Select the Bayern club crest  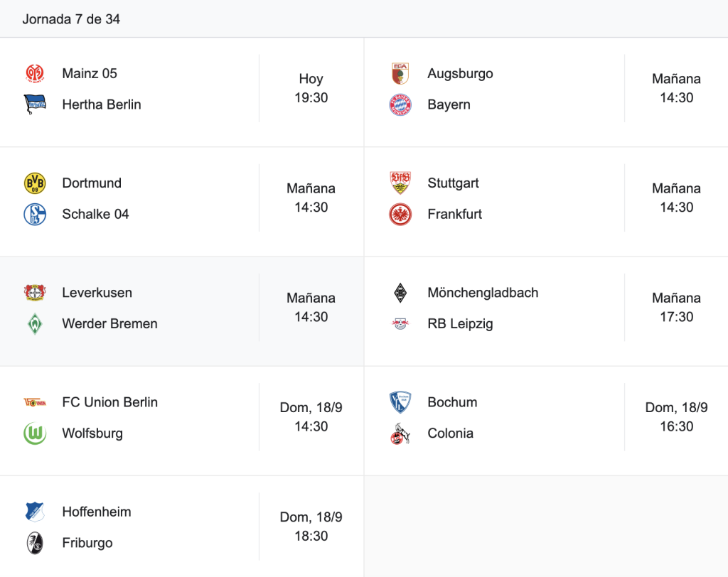[400, 104]
